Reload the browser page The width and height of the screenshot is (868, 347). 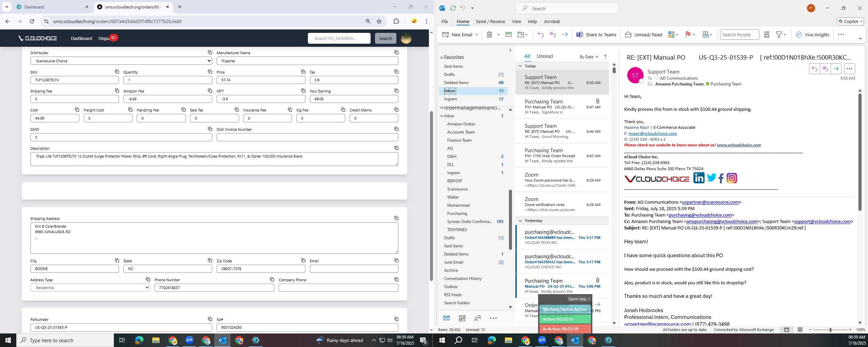tap(32, 21)
